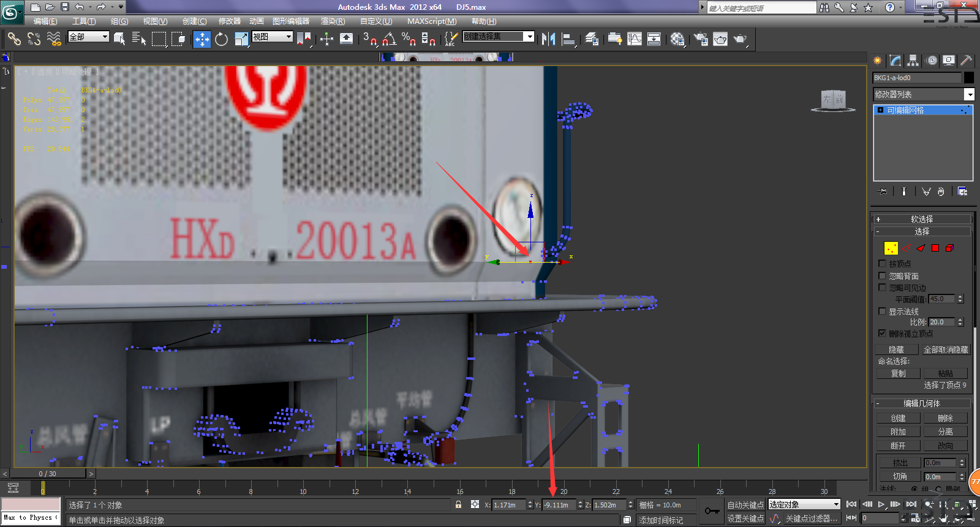Click the object color swatch beside BKG1-a-lod0

point(969,78)
